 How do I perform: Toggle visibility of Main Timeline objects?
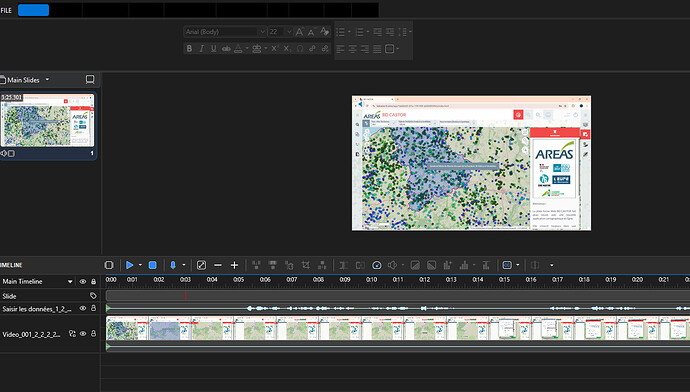click(x=83, y=282)
